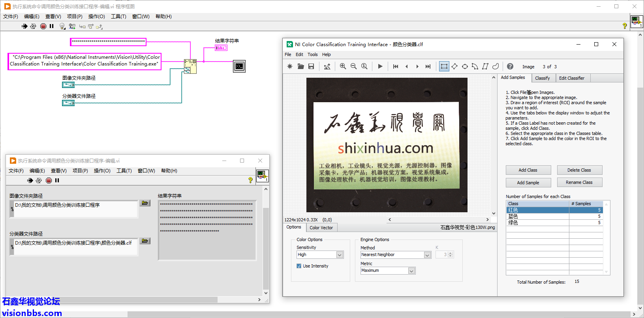Reset zoom to 1:1
Viewport: 644px width, 318px height.
coord(364,66)
